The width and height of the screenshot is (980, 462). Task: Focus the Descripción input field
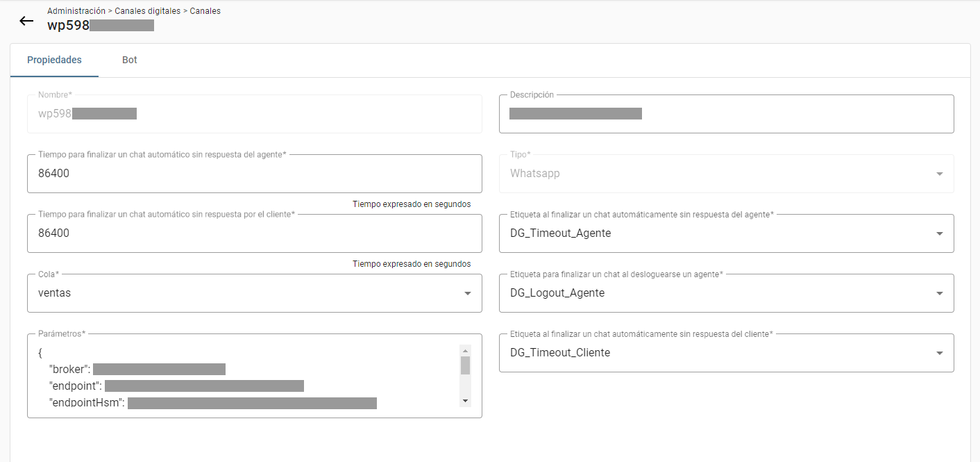[727, 114]
